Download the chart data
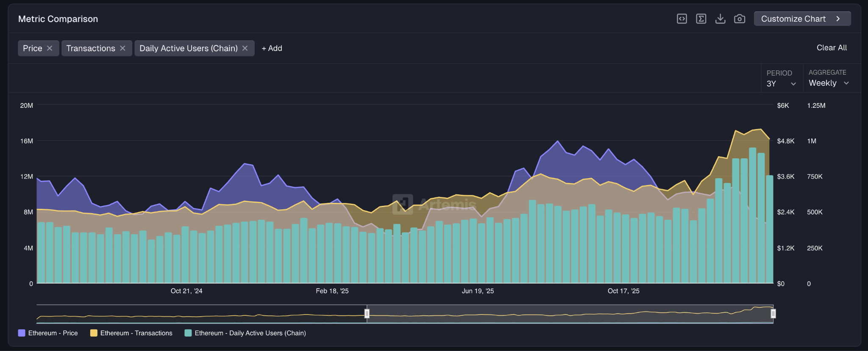 (x=721, y=19)
